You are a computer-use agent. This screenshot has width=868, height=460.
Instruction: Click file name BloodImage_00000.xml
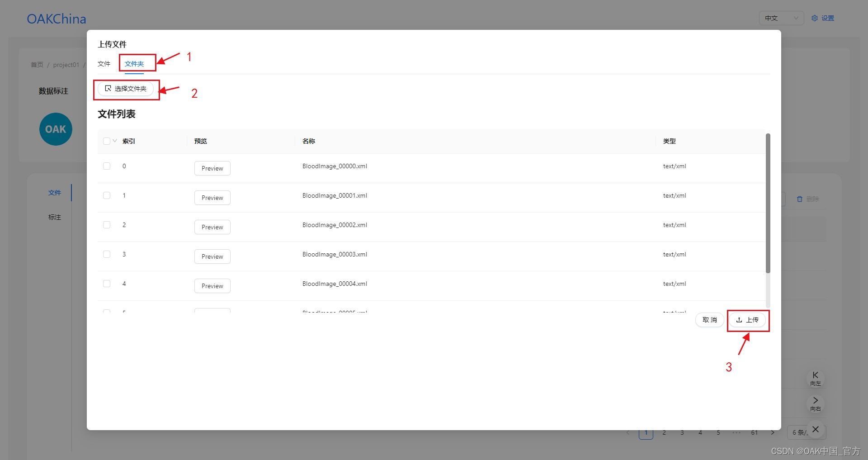point(335,166)
